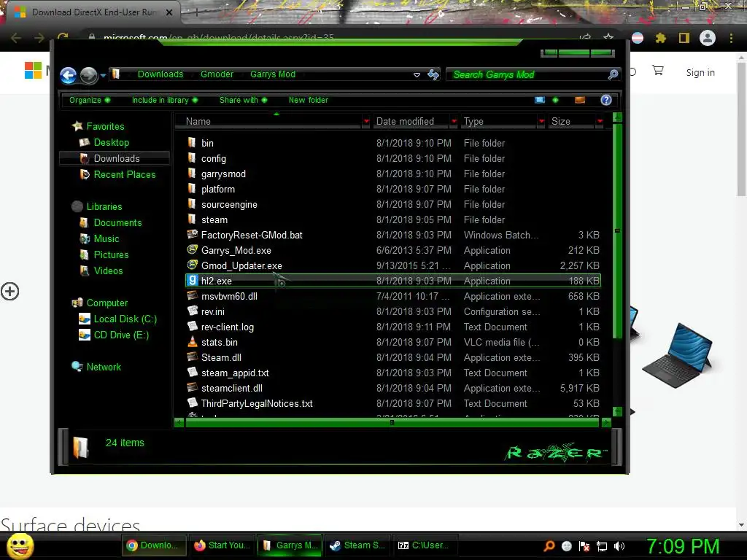This screenshot has height=560, width=747.
Task: Click the magnifier icon in search box
Action: point(613,74)
